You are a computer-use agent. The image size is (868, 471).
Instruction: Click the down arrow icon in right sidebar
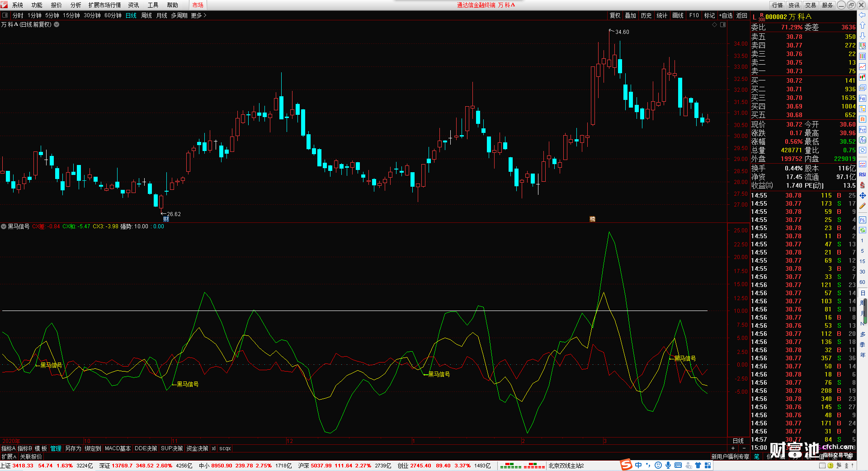click(x=863, y=36)
